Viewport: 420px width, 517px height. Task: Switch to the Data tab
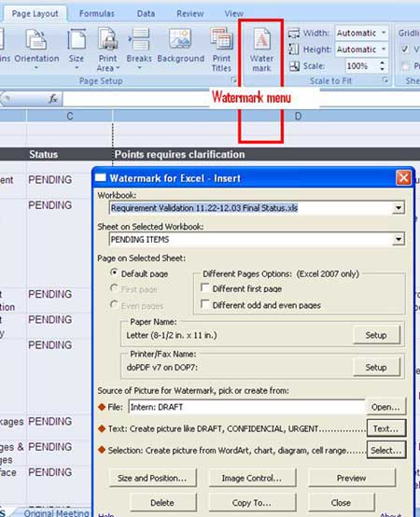coord(146,13)
